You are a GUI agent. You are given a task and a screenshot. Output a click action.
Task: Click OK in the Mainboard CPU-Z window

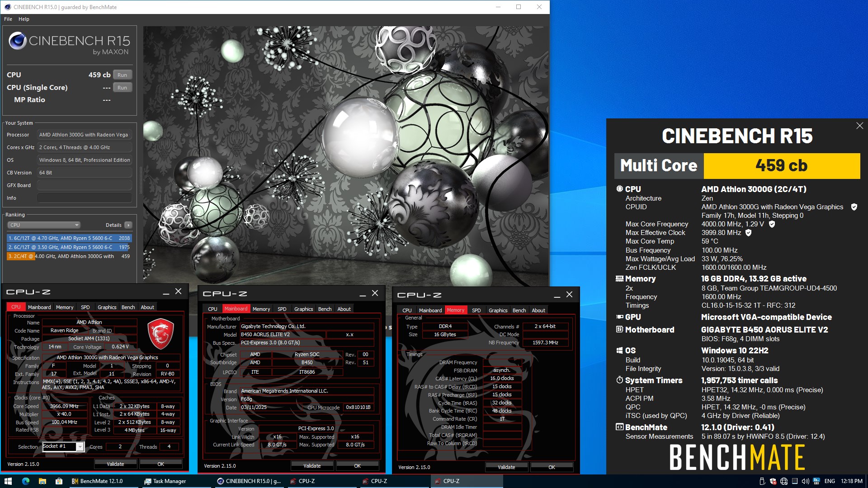click(x=357, y=466)
